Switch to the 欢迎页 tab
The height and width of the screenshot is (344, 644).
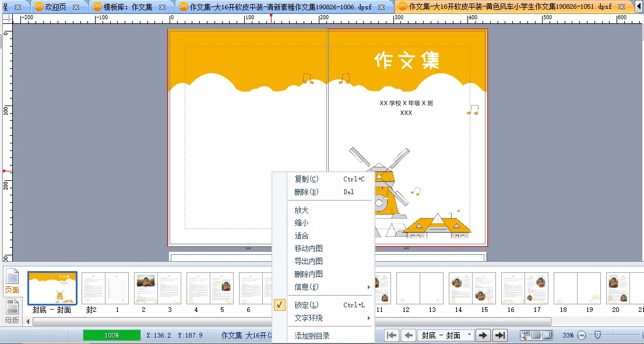(x=56, y=7)
